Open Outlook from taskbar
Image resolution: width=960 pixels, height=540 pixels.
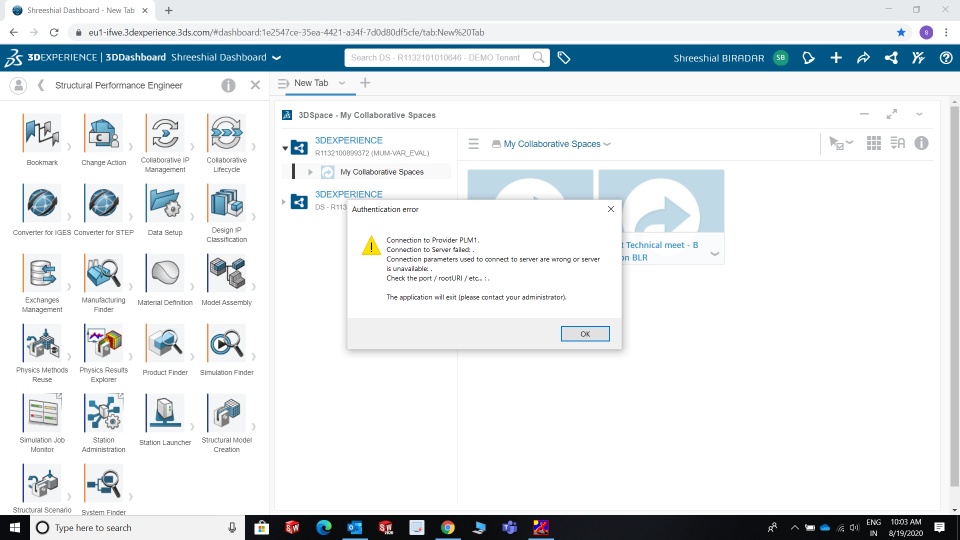pos(354,527)
